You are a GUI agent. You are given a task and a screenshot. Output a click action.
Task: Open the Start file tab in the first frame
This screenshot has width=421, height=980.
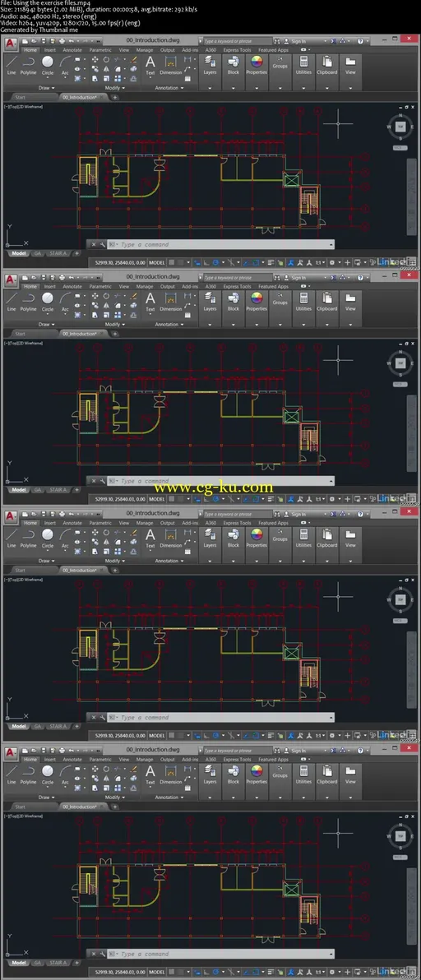click(x=20, y=97)
